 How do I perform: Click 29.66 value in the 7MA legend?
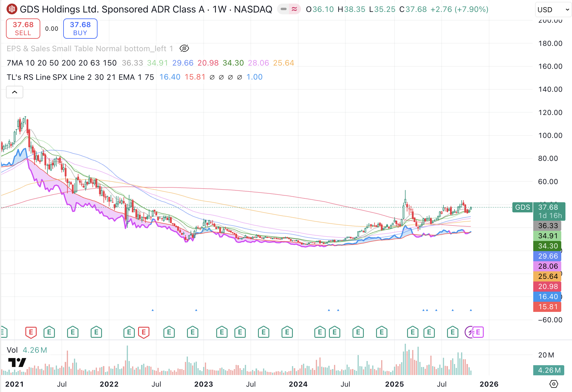183,63
